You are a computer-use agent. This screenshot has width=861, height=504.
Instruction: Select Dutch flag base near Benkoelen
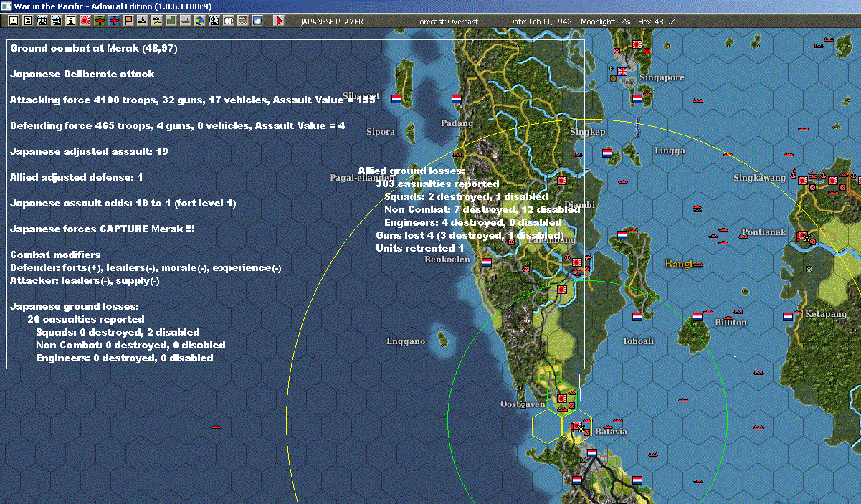tap(487, 262)
